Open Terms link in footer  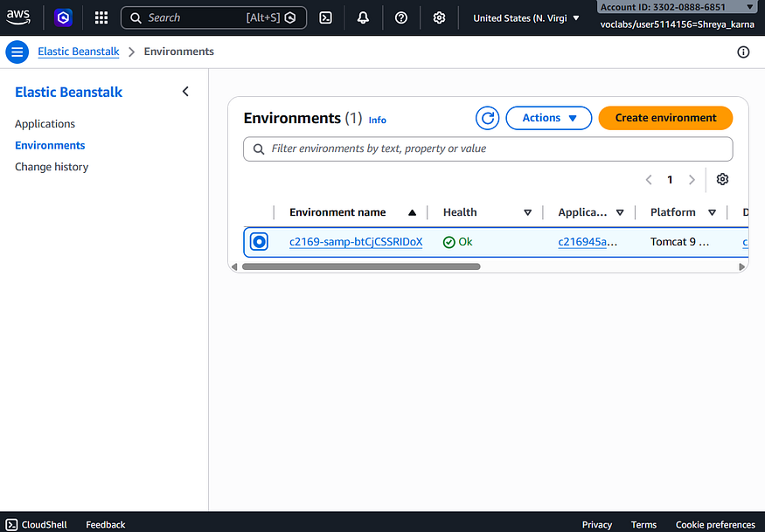[643, 525]
